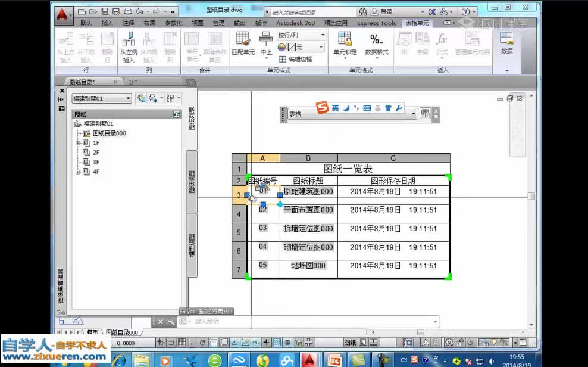Open the AutoCAD application menu button
This screenshot has width=588, height=367.
click(62, 15)
